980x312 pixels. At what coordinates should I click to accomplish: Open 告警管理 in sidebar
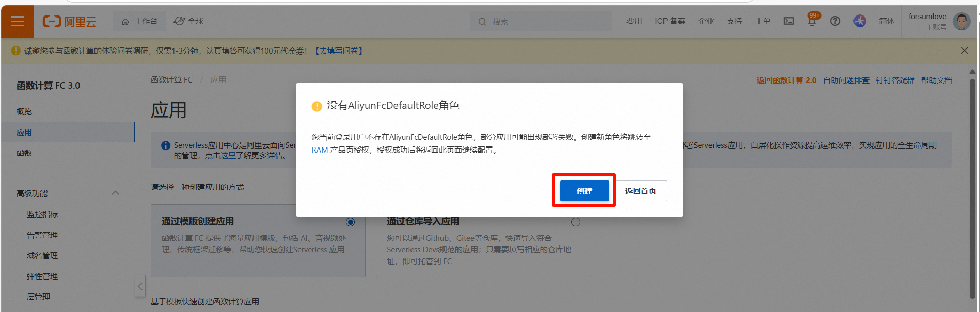pos(42,235)
